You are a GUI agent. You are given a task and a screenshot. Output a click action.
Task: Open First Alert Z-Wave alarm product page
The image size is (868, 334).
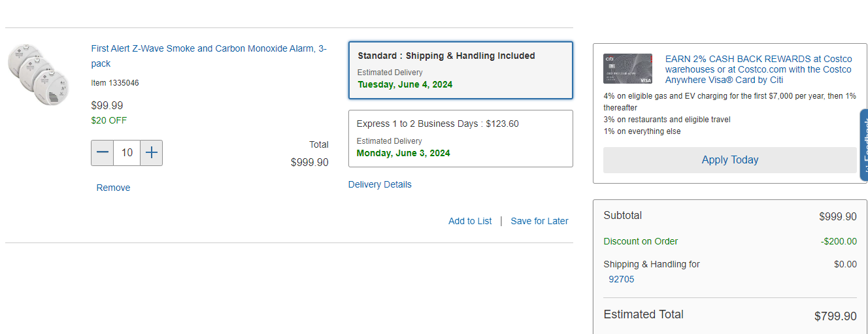coord(209,56)
